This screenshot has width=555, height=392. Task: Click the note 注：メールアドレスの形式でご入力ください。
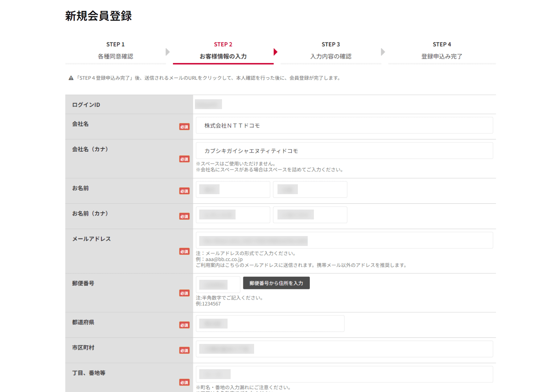click(246, 253)
